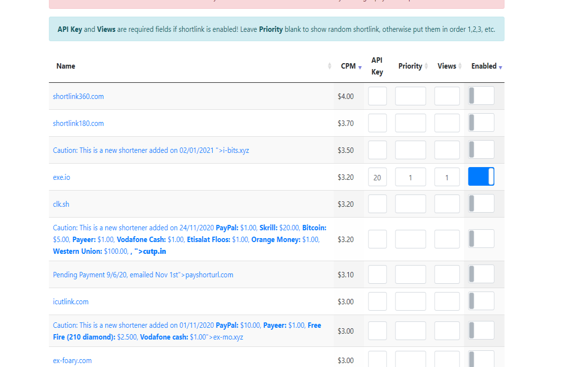This screenshot has width=588, height=367.
Task: Sort by Enabled column arrow
Action: [x=500, y=67]
